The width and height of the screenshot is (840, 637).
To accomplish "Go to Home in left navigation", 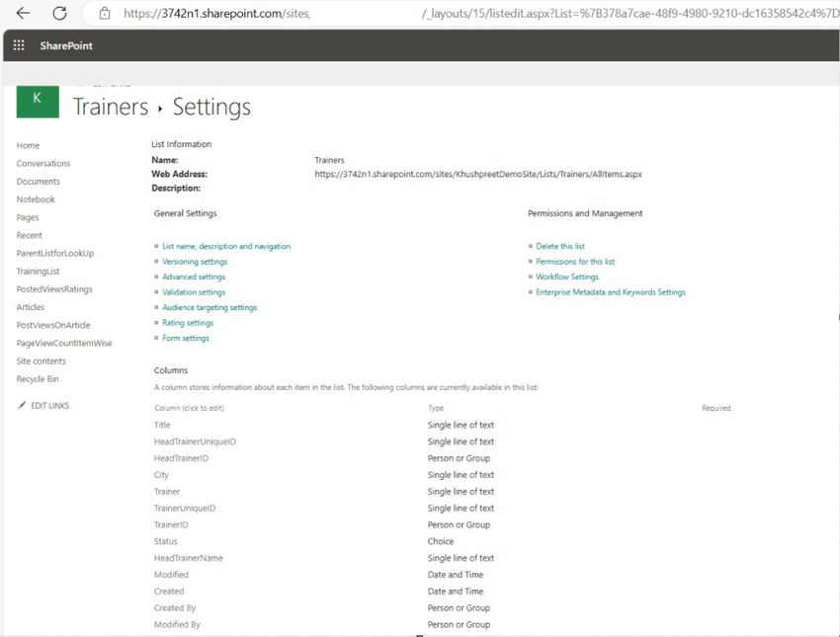I will point(28,145).
